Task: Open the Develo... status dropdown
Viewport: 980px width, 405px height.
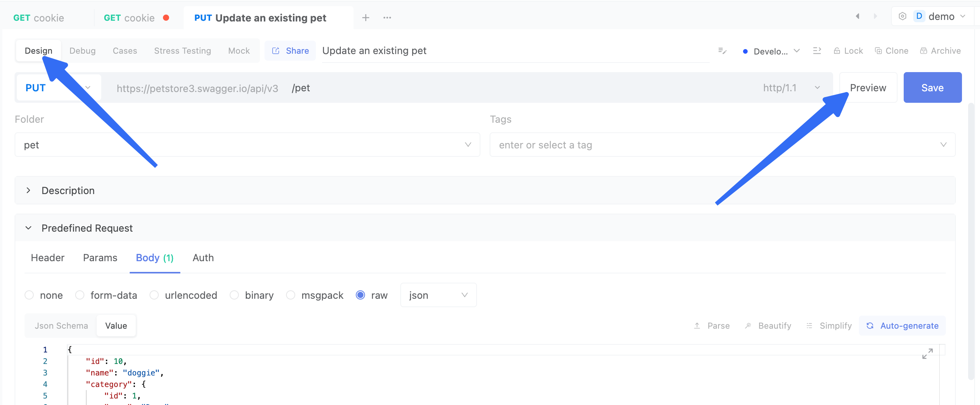Action: coord(771,51)
